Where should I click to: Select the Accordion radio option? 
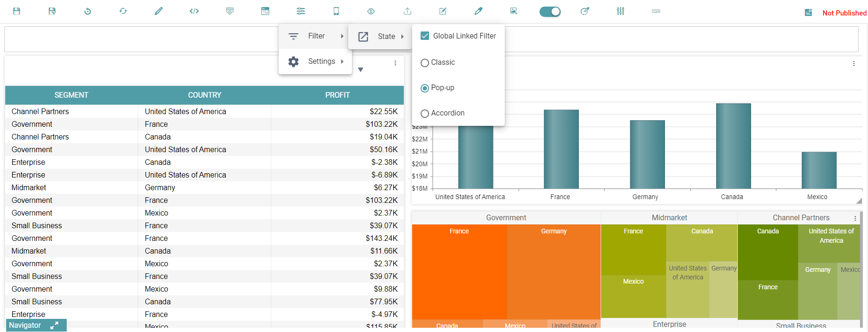(425, 114)
